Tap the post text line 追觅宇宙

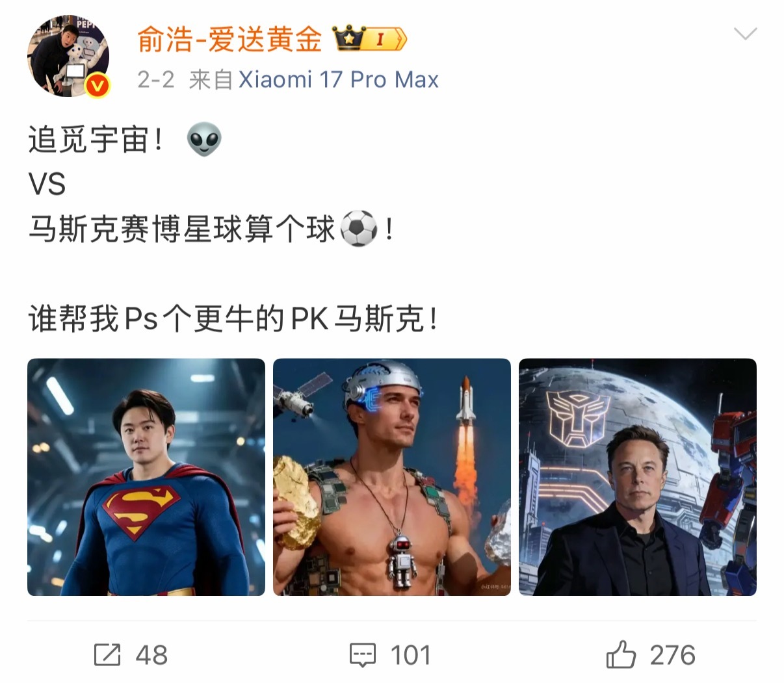point(96,140)
